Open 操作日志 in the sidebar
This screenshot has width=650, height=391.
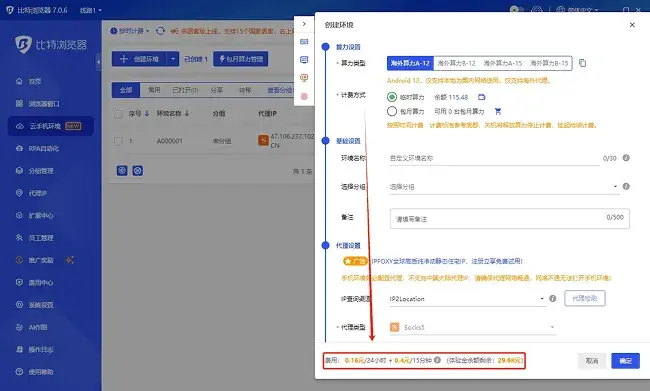(x=35, y=350)
